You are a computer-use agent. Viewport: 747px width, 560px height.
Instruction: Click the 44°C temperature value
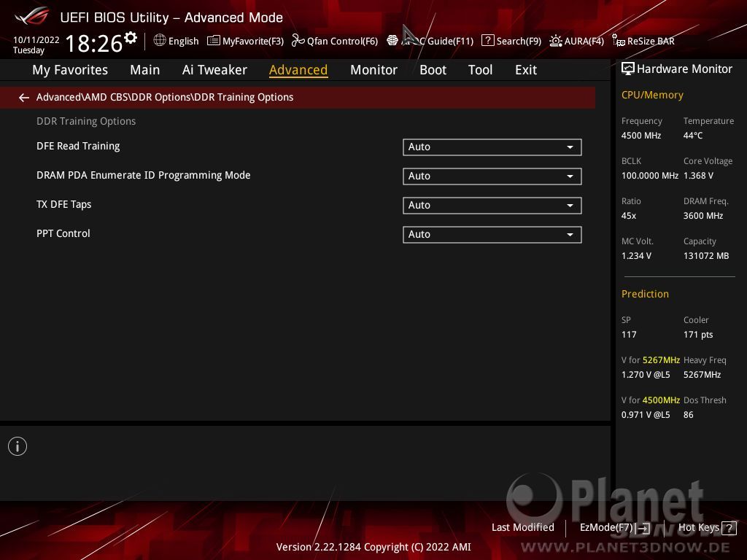click(x=693, y=136)
